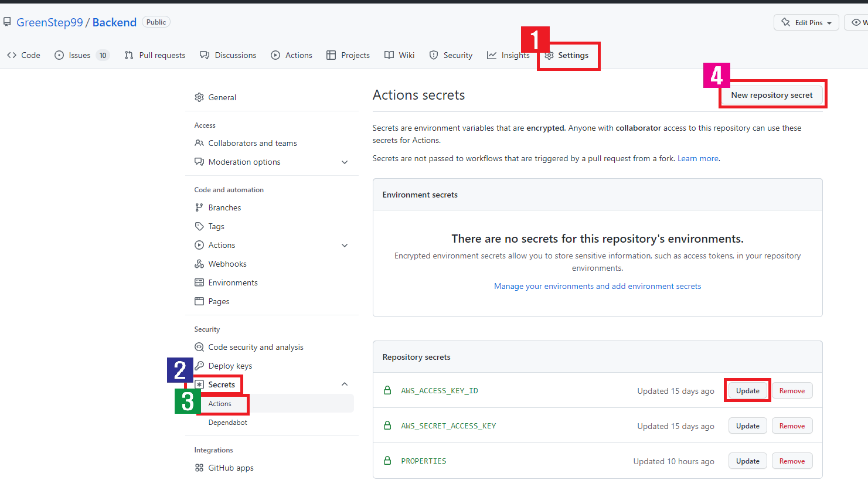Update the AWS_ACCESS_KEY_ID secret
Viewport: 868px width, 480px height.
(748, 391)
